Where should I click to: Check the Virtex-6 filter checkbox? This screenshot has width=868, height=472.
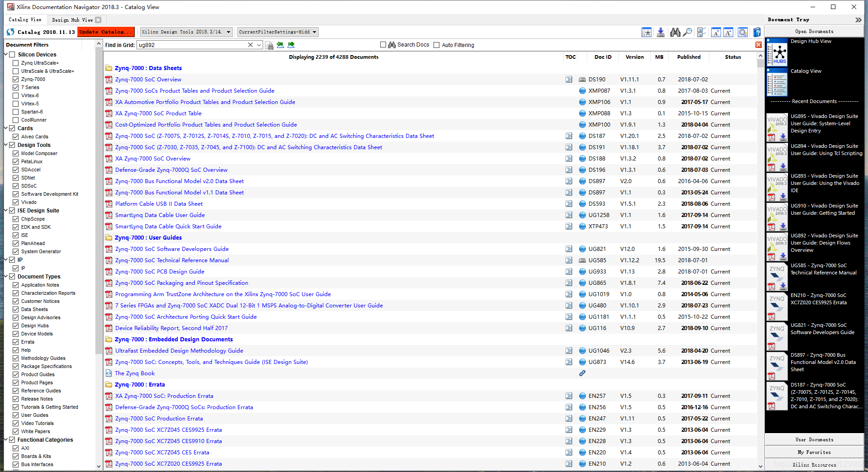pyautogui.click(x=16, y=96)
